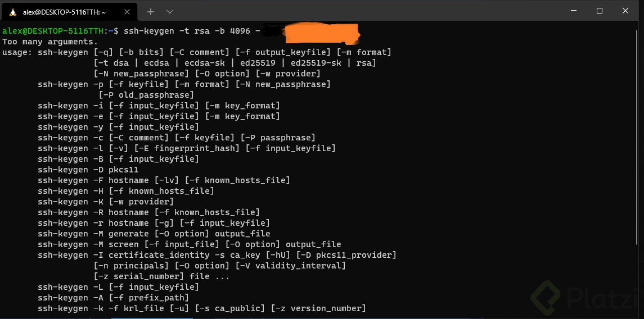This screenshot has width=644, height=319.
Task: Click the 'ssh-keygen -K [-w provider]' line
Action: [106, 202]
